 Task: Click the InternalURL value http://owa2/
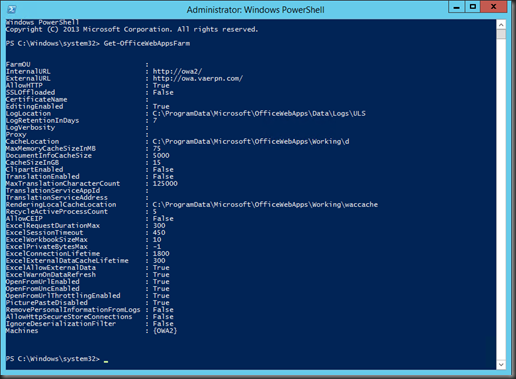pyautogui.click(x=177, y=71)
